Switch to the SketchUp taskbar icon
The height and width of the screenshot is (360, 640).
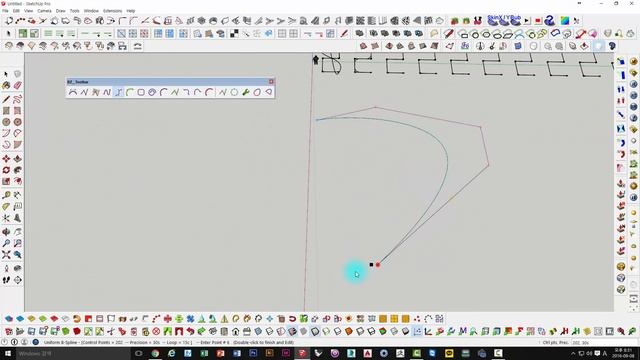pyautogui.click(x=302, y=353)
